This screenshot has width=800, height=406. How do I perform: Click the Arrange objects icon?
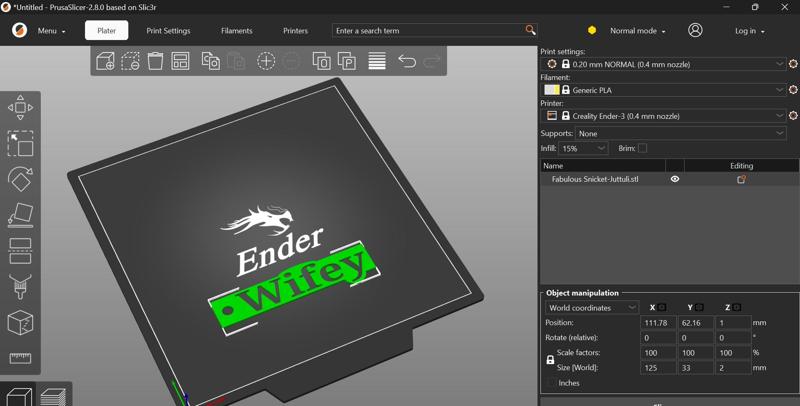181,61
